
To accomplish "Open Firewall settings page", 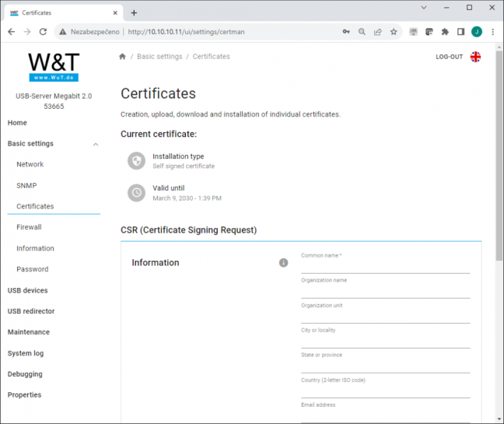I will coord(29,227).
